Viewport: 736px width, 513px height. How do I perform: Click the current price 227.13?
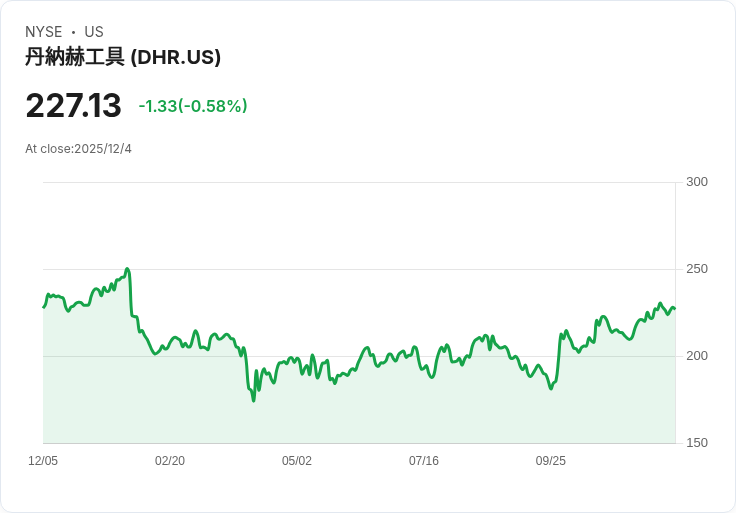(74, 105)
